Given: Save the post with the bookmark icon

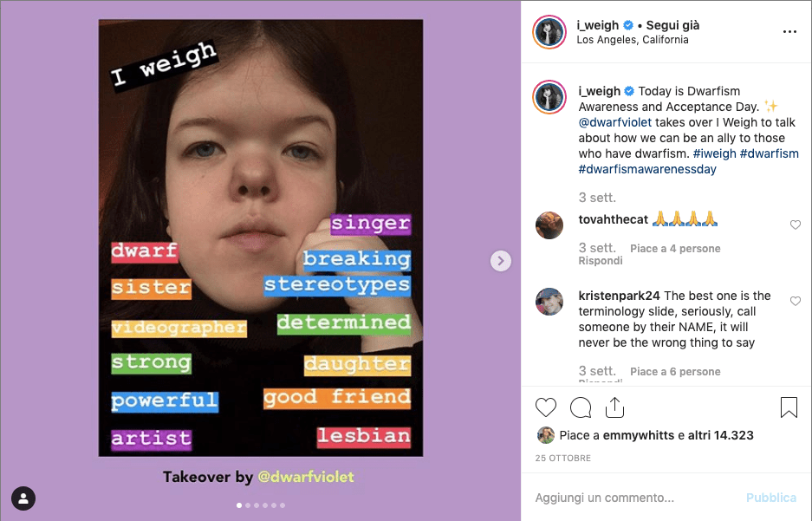Looking at the screenshot, I should click(789, 407).
